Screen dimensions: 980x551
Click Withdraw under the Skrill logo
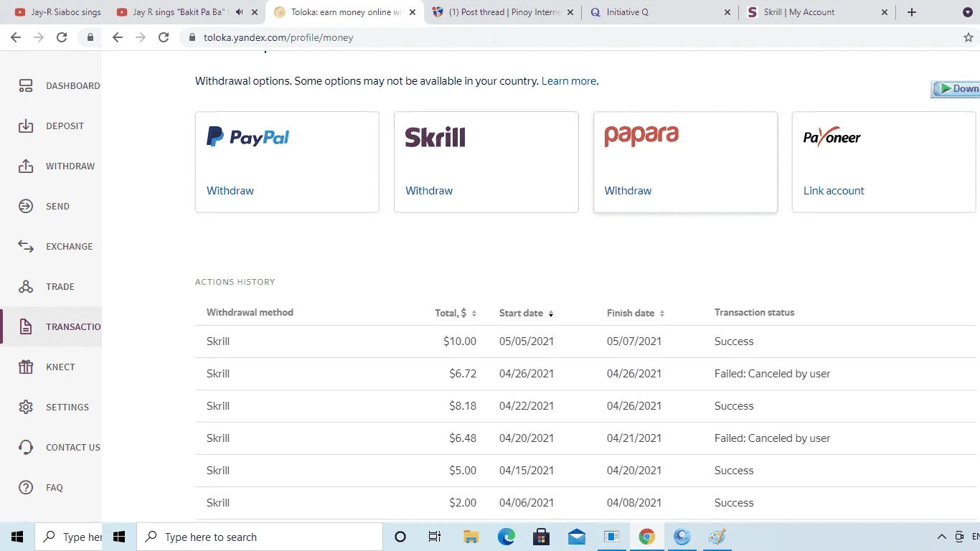pos(429,191)
